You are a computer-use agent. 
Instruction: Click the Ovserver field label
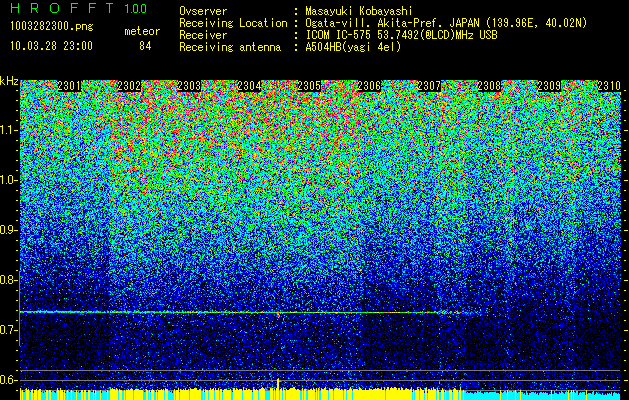coord(203,11)
